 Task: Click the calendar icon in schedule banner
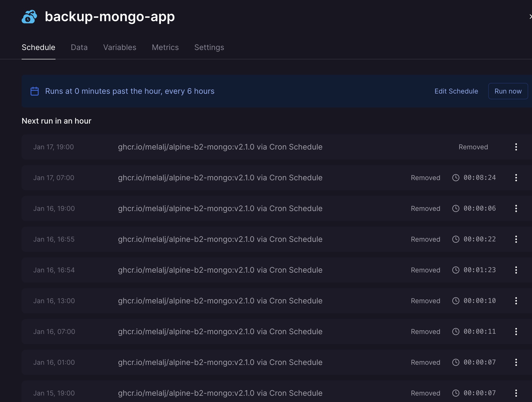[35, 91]
